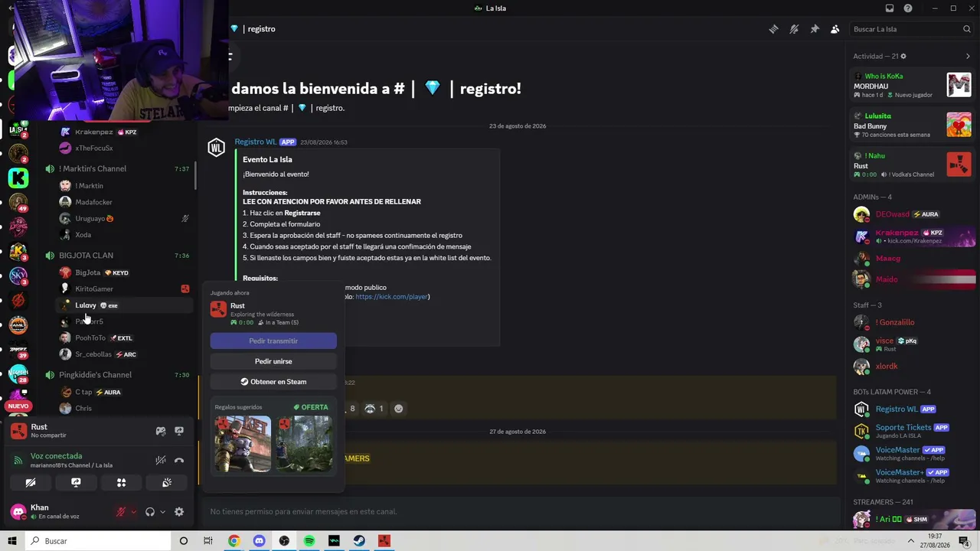Open Spotify from the taskbar
This screenshot has width=980, height=551.
(x=309, y=541)
